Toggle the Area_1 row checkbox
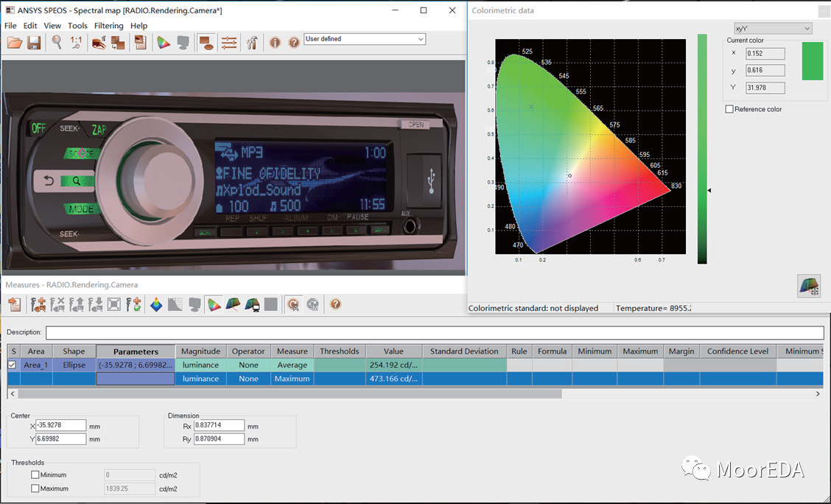 [13, 365]
